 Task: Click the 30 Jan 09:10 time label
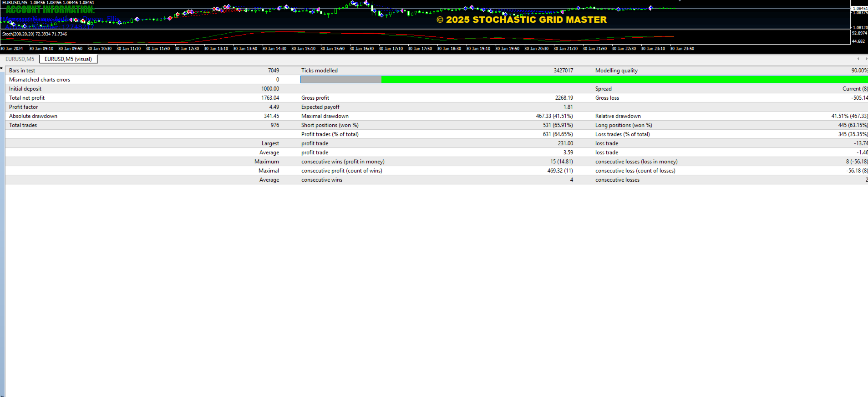(41, 49)
